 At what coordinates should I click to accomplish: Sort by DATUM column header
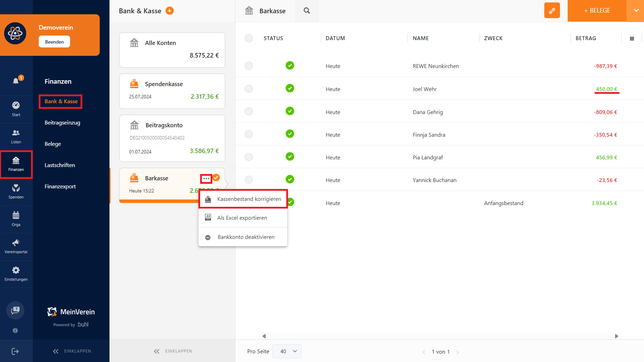point(335,38)
